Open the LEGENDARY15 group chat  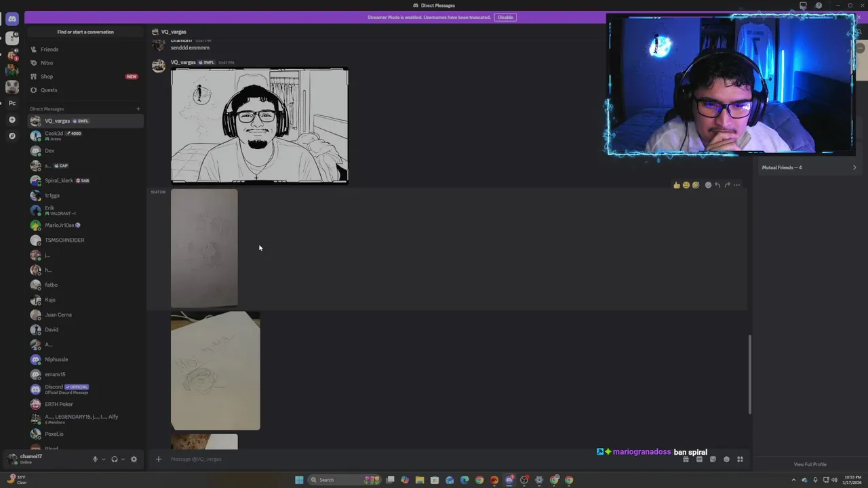click(x=85, y=419)
